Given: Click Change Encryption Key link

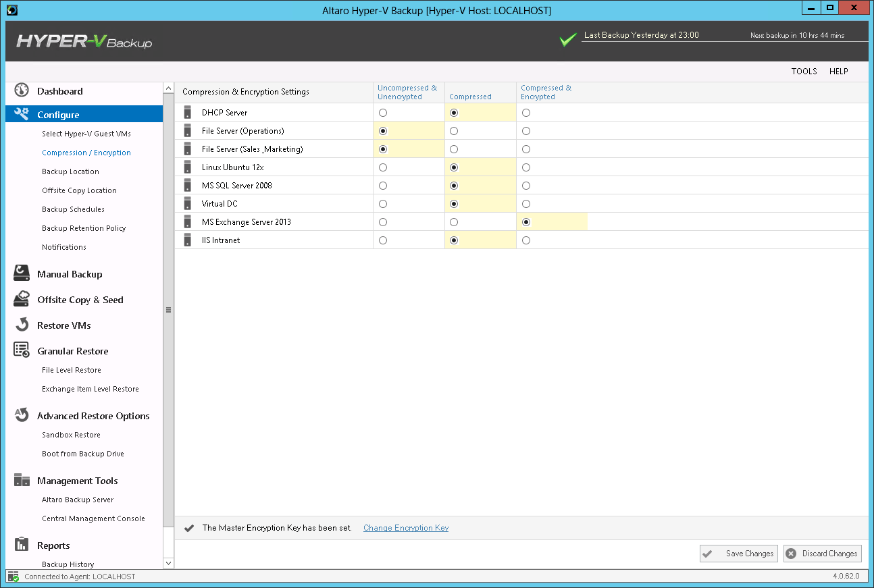Looking at the screenshot, I should pyautogui.click(x=406, y=528).
